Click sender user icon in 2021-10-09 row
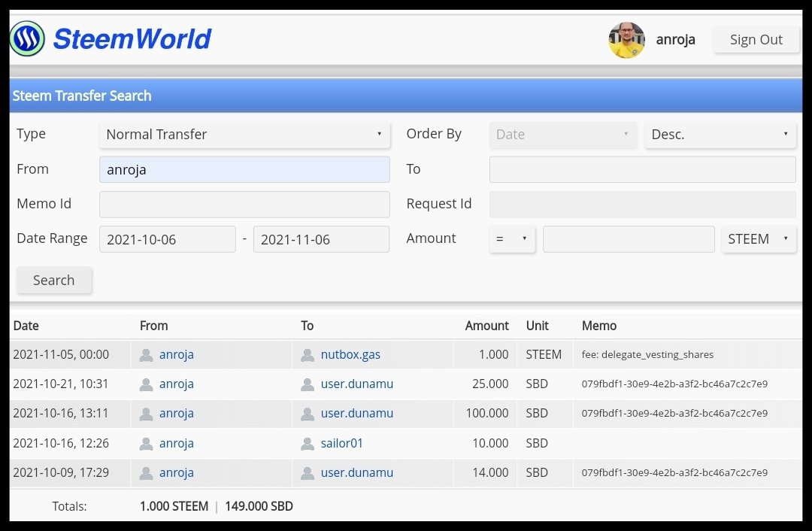Viewport: 812px width, 531px height. pyautogui.click(x=147, y=473)
